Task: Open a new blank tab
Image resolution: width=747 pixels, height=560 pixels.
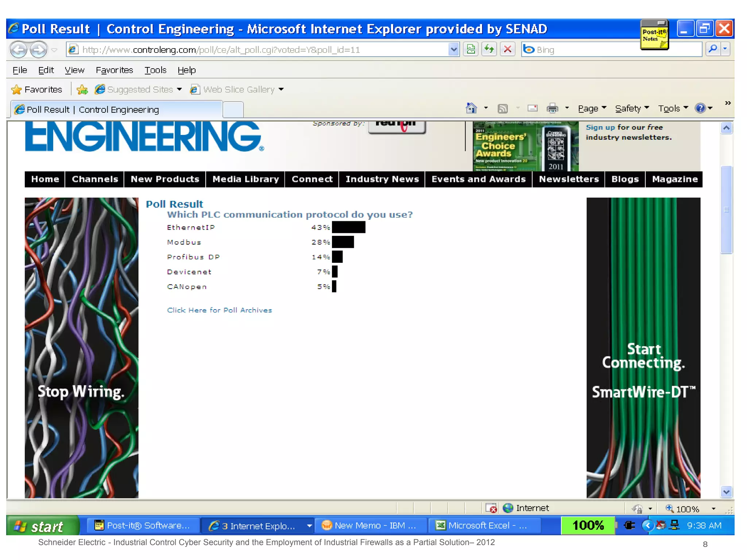Action: 233,110
